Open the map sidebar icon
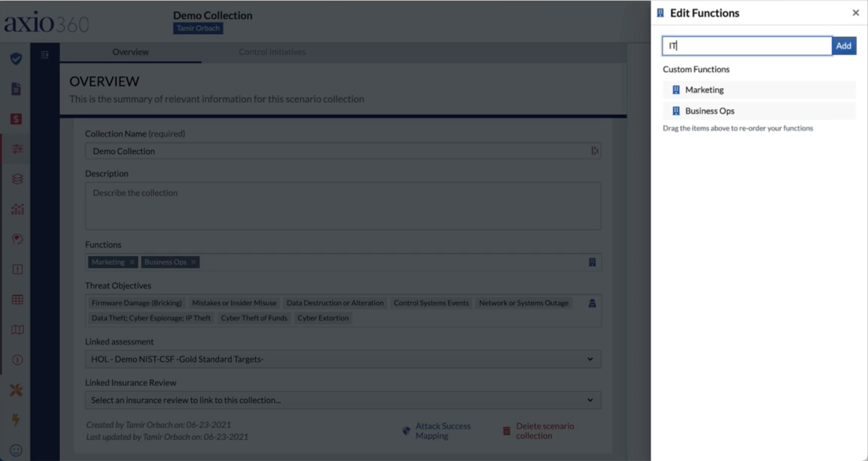The height and width of the screenshot is (461, 868). coord(17,330)
